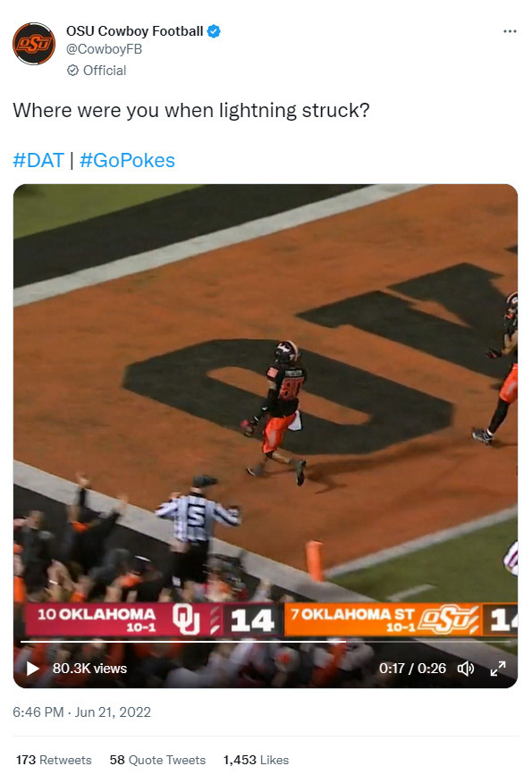
Task: Click the 80.3K views counter
Action: click(90, 669)
